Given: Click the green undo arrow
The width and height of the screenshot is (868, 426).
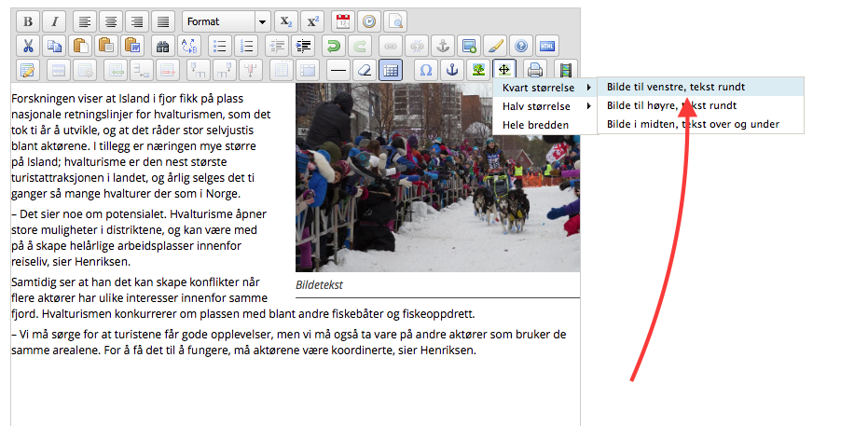Looking at the screenshot, I should tap(333, 46).
